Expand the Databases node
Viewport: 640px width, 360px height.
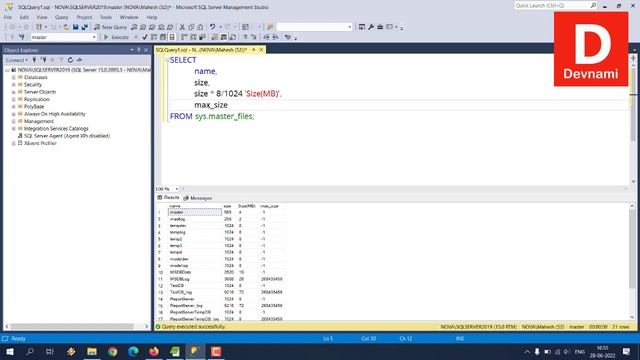13,77
